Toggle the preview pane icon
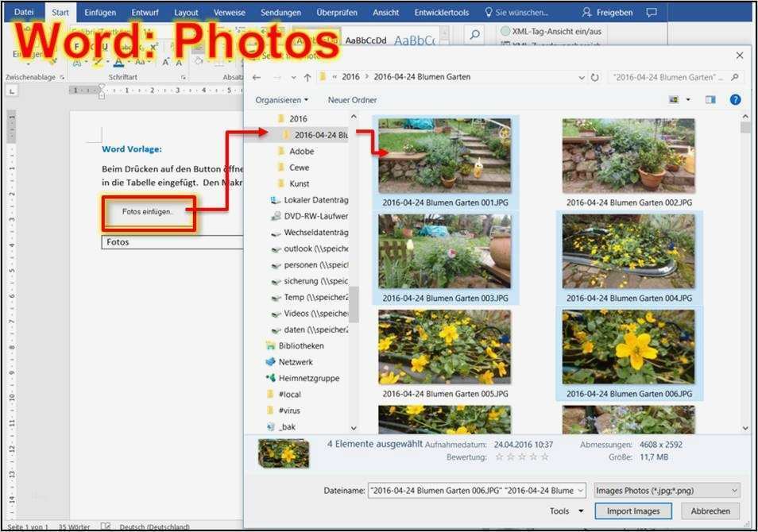Image resolution: width=758 pixels, height=532 pixels. pyautogui.click(x=710, y=99)
